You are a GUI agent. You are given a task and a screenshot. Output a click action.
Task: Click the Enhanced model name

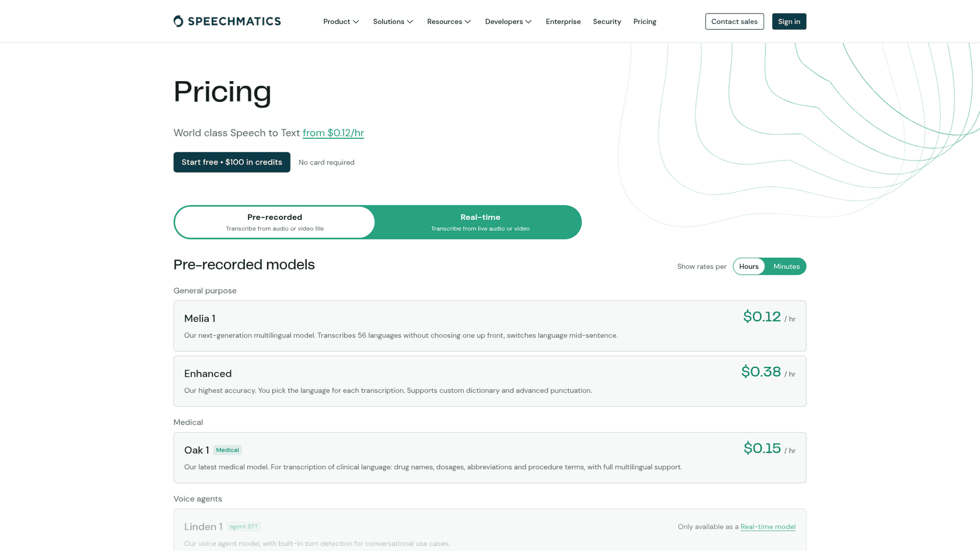click(208, 374)
